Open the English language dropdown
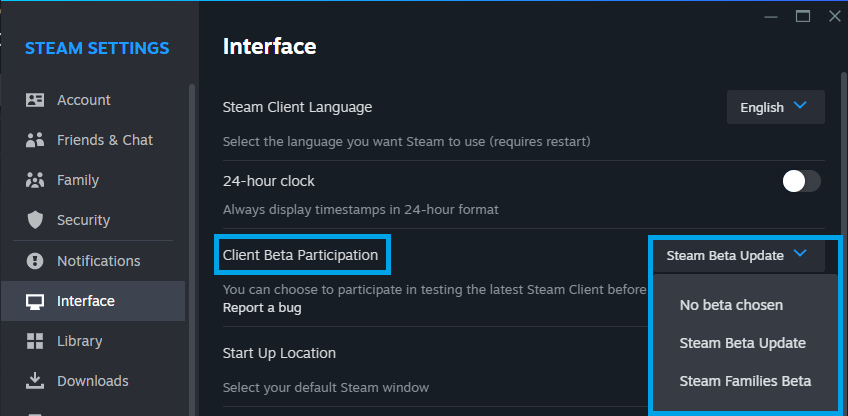Image resolution: width=848 pixels, height=416 pixels. (775, 107)
